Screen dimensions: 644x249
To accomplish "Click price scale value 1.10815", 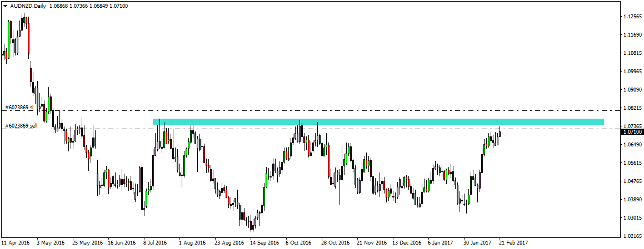I will [632, 53].
